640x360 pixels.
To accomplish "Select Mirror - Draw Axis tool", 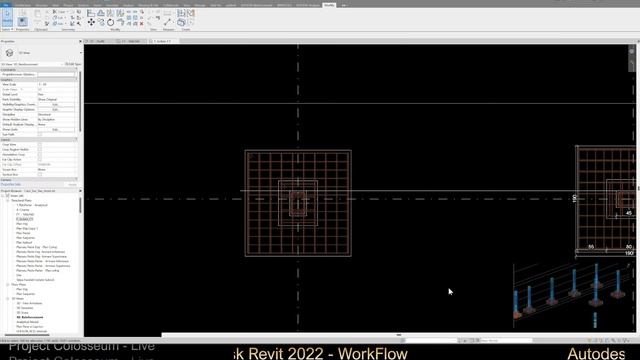I will coord(120,13).
